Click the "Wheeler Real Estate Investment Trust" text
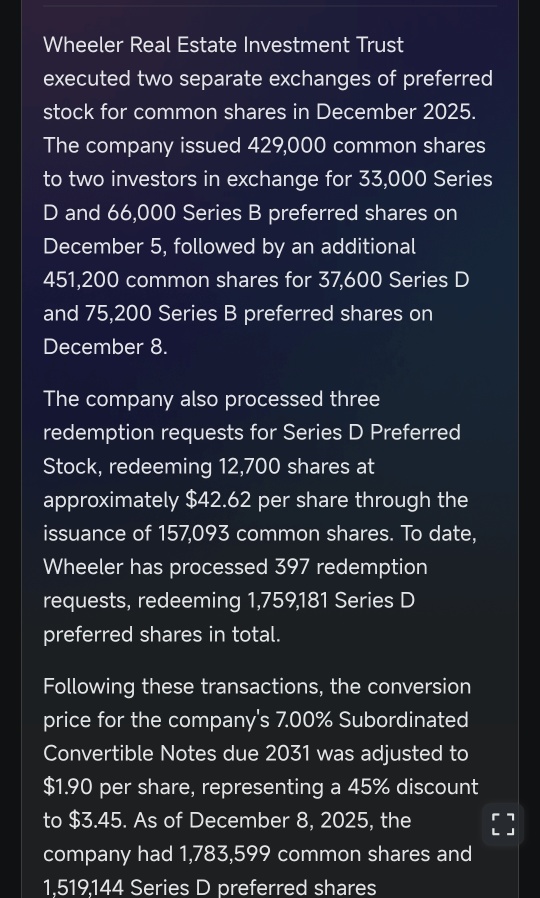Screen dimensions: 540x898 pyautogui.click(x=223, y=45)
